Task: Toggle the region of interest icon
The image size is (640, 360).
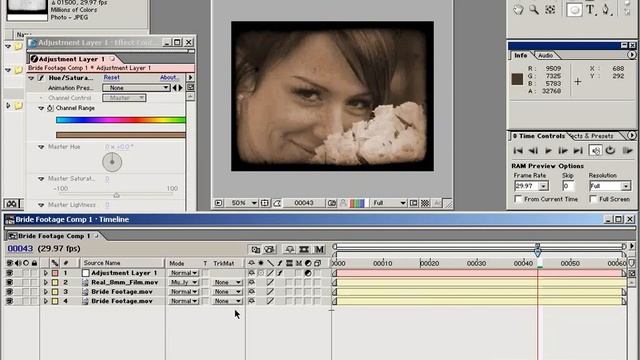Action: (x=413, y=203)
